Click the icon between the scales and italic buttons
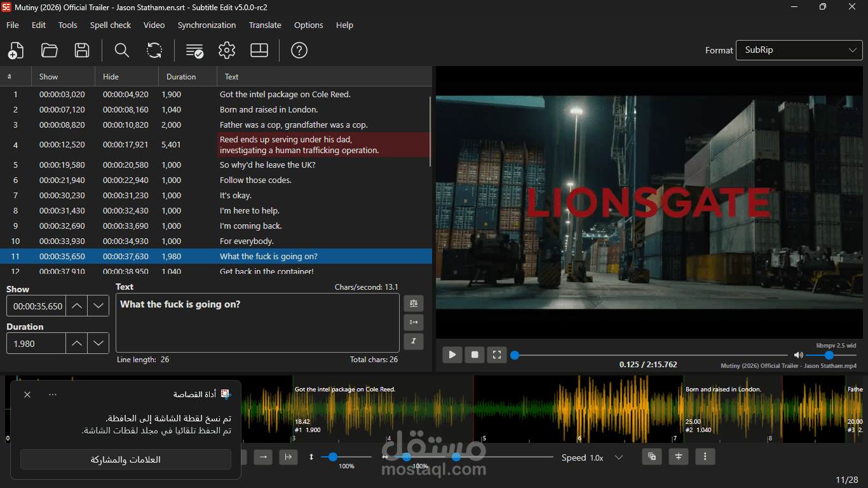The width and height of the screenshot is (868, 488). click(414, 322)
